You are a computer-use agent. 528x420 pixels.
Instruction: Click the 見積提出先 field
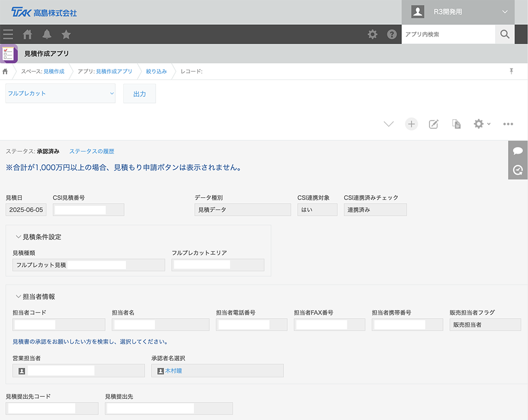pyautogui.click(x=169, y=408)
